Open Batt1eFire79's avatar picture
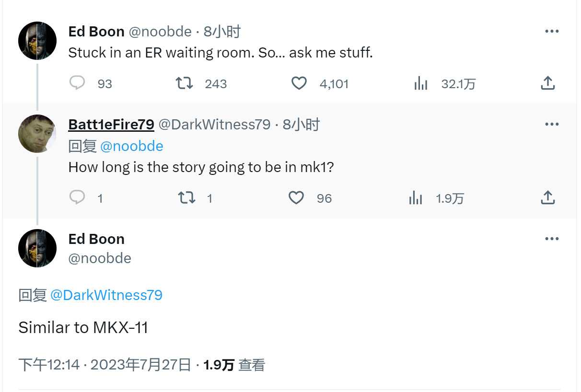 click(x=37, y=134)
